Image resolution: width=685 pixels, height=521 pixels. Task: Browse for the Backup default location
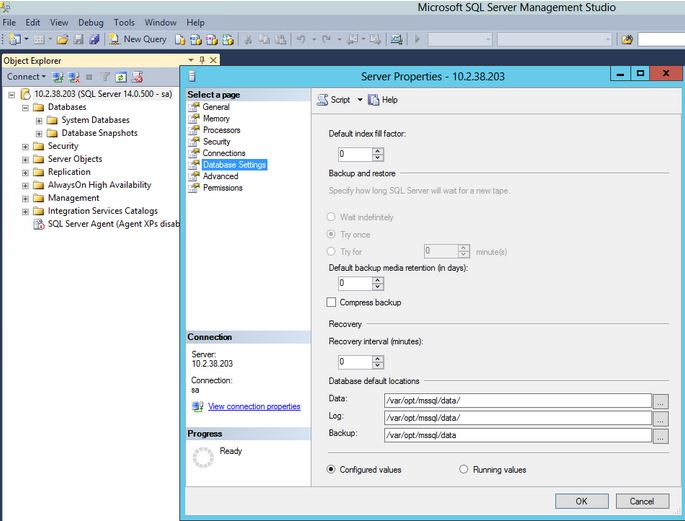(x=660, y=435)
